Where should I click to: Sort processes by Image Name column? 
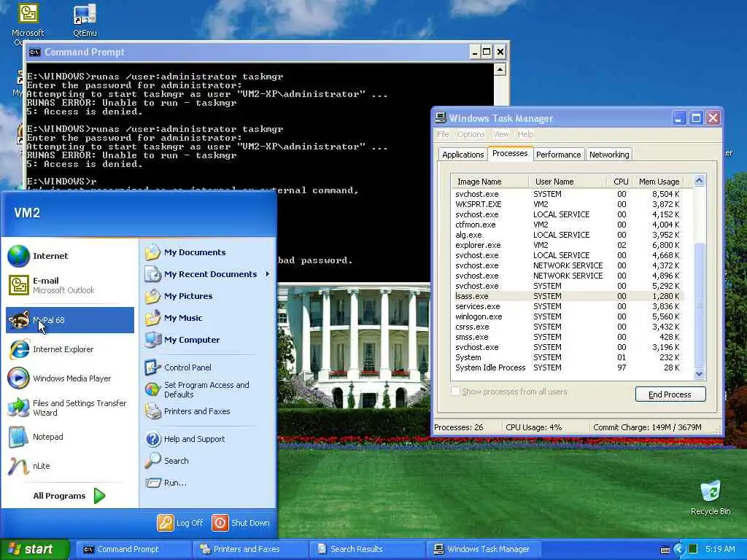click(x=489, y=182)
